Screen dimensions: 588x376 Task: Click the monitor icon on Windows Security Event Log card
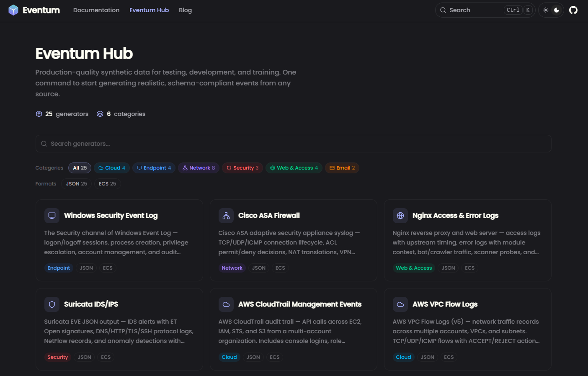point(52,215)
